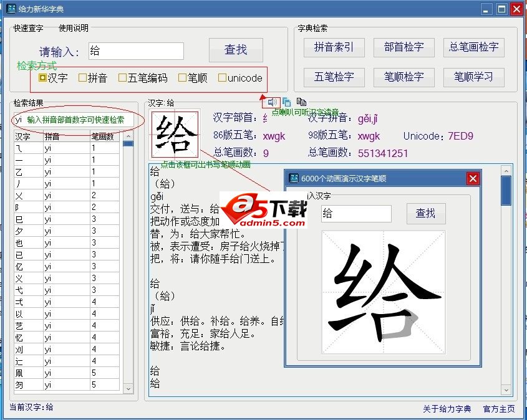Click the character input in stroke window
This screenshot has width=527, height=420.
(356, 214)
